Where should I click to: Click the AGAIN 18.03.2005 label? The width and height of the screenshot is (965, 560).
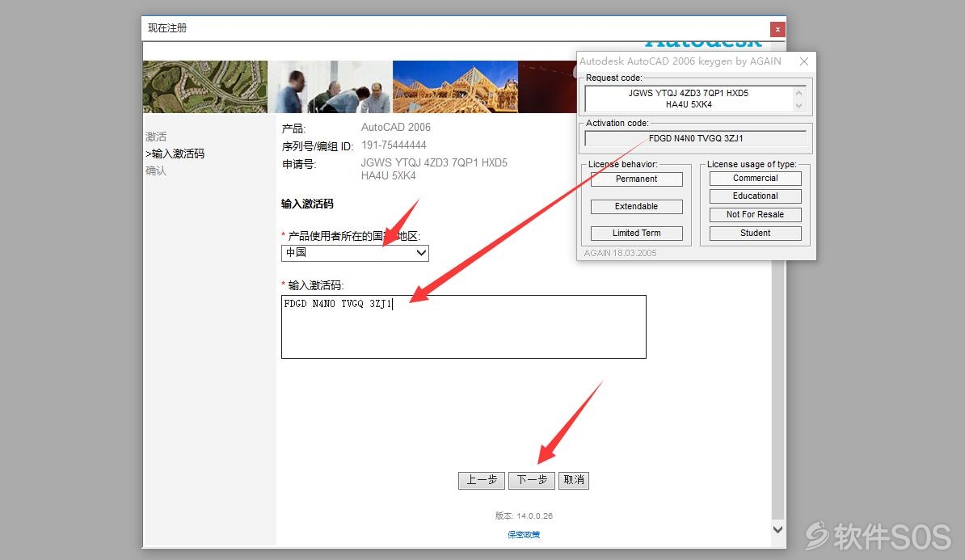(x=621, y=253)
